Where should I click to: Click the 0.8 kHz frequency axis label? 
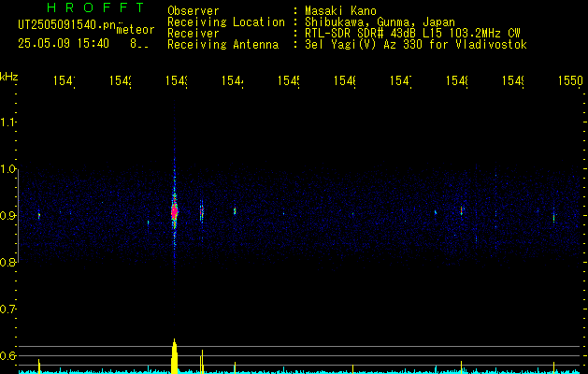[x=7, y=262]
